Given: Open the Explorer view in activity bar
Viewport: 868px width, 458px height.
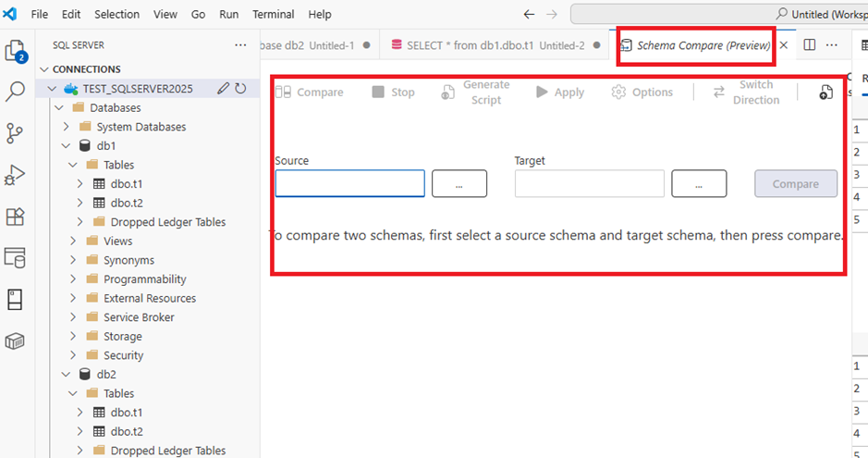Looking at the screenshot, I should pos(16,52).
